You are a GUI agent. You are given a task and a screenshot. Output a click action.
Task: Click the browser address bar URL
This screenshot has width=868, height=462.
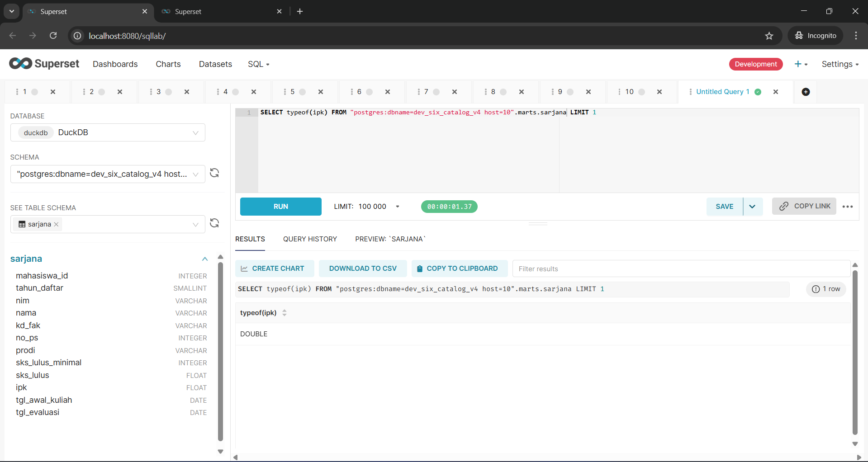(127, 36)
